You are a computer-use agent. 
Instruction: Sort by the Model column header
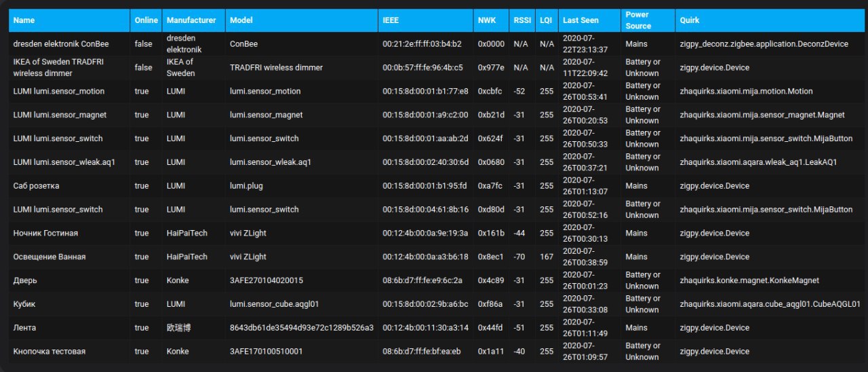(302, 20)
